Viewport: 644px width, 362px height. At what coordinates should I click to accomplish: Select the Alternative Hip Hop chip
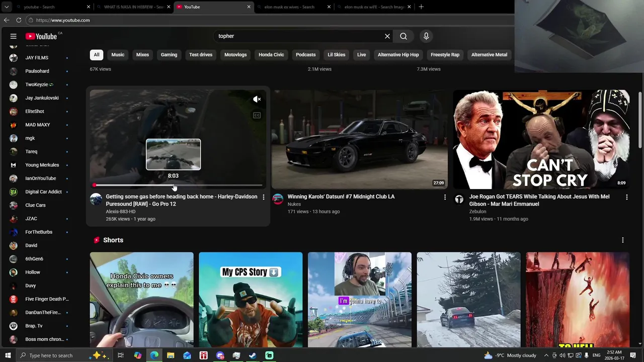coord(398,55)
